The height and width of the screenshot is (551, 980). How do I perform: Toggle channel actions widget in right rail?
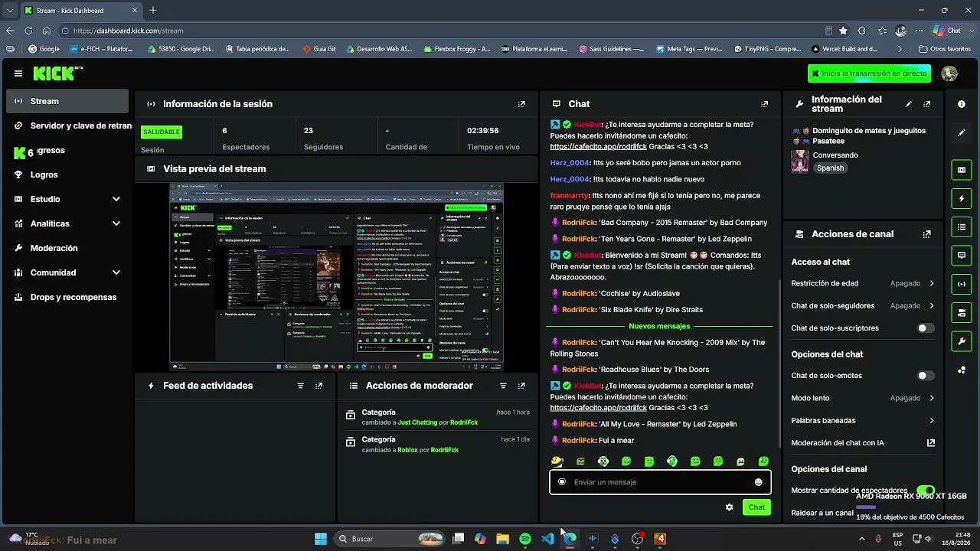tap(962, 313)
